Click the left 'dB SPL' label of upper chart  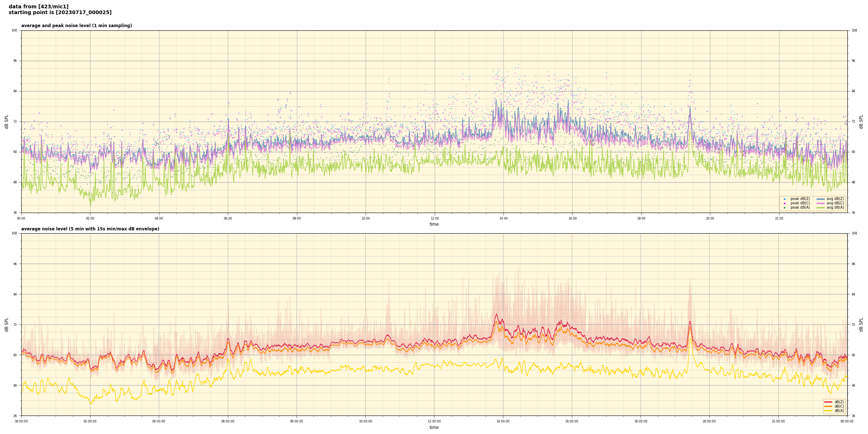[x=7, y=122]
